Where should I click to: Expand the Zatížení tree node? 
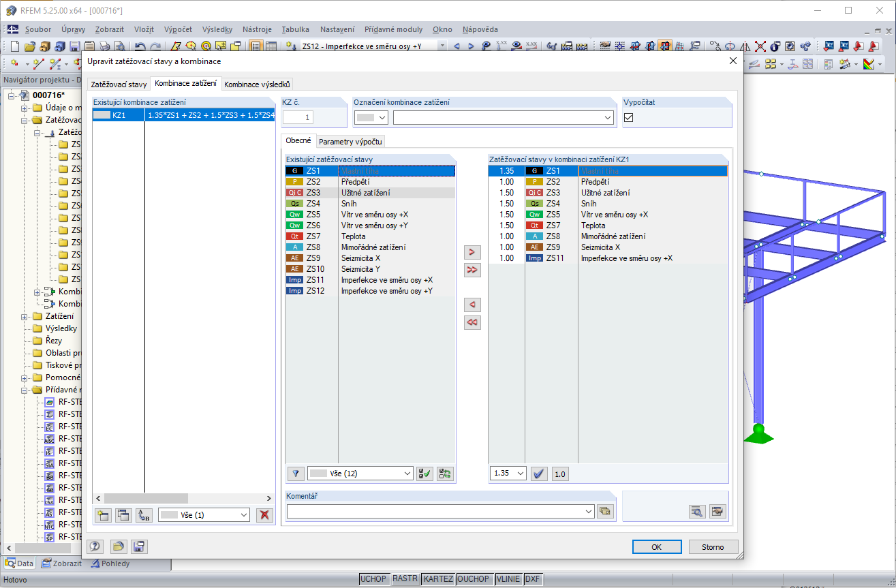click(25, 316)
